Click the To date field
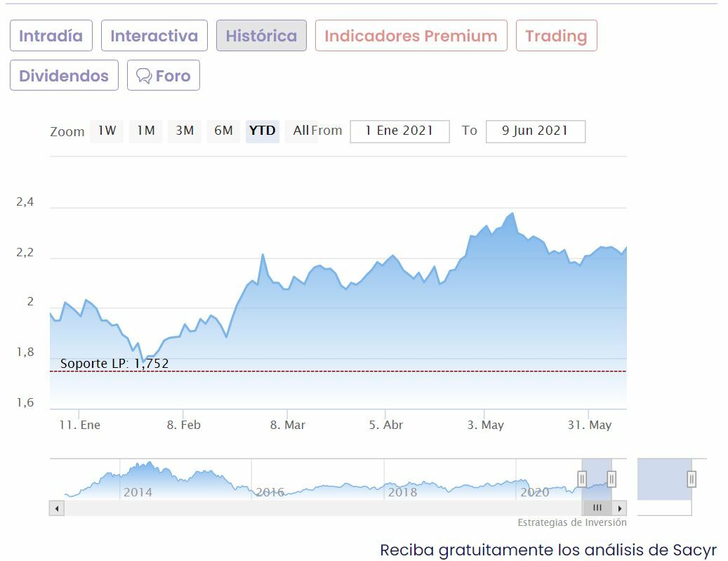 point(535,131)
